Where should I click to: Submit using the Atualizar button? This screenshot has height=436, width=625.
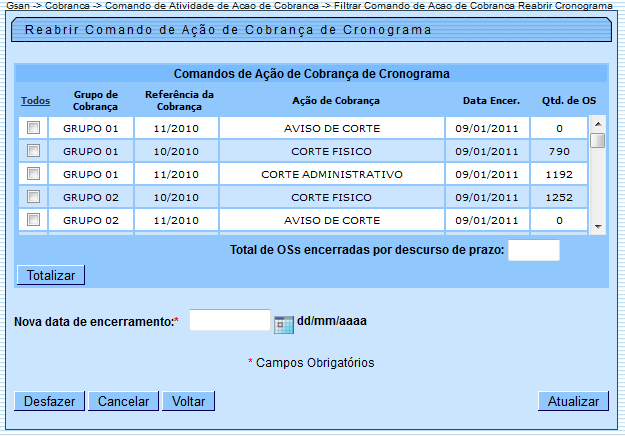click(573, 401)
